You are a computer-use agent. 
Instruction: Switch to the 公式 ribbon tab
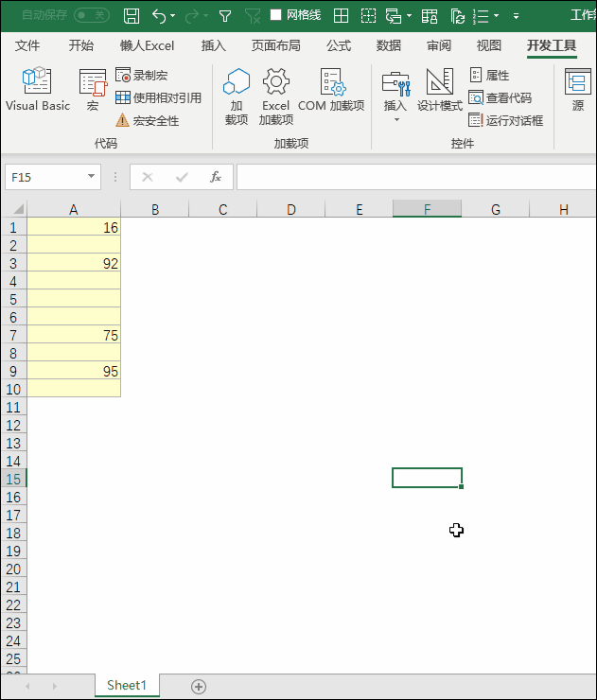339,45
